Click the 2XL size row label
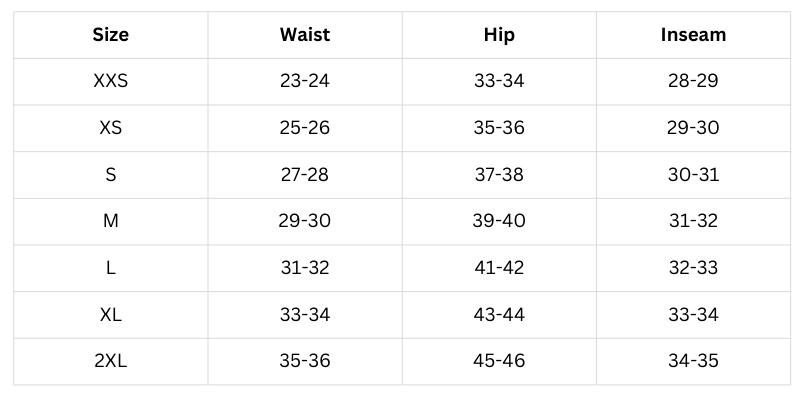The image size is (800, 400). click(110, 360)
